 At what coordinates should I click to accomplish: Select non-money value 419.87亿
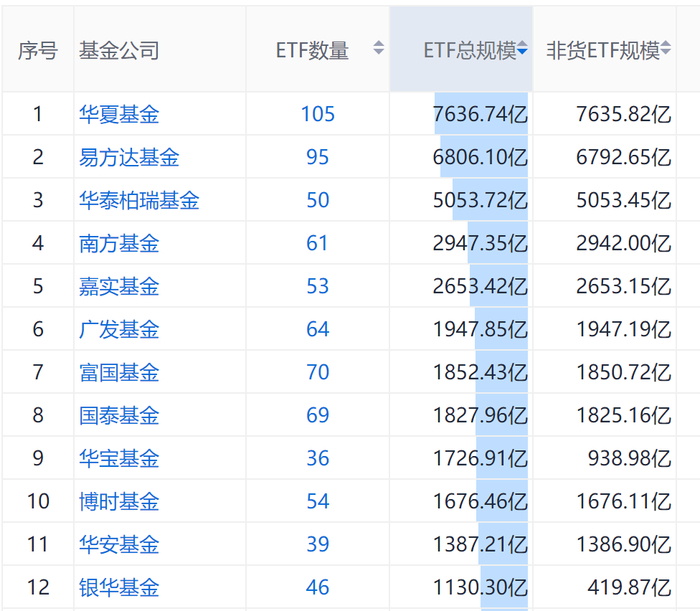coord(629,587)
